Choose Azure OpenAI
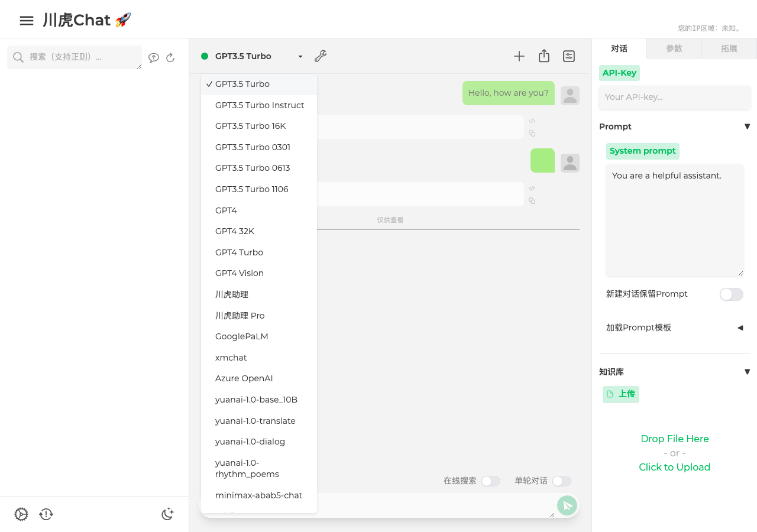The height and width of the screenshot is (532, 757). (259, 378)
